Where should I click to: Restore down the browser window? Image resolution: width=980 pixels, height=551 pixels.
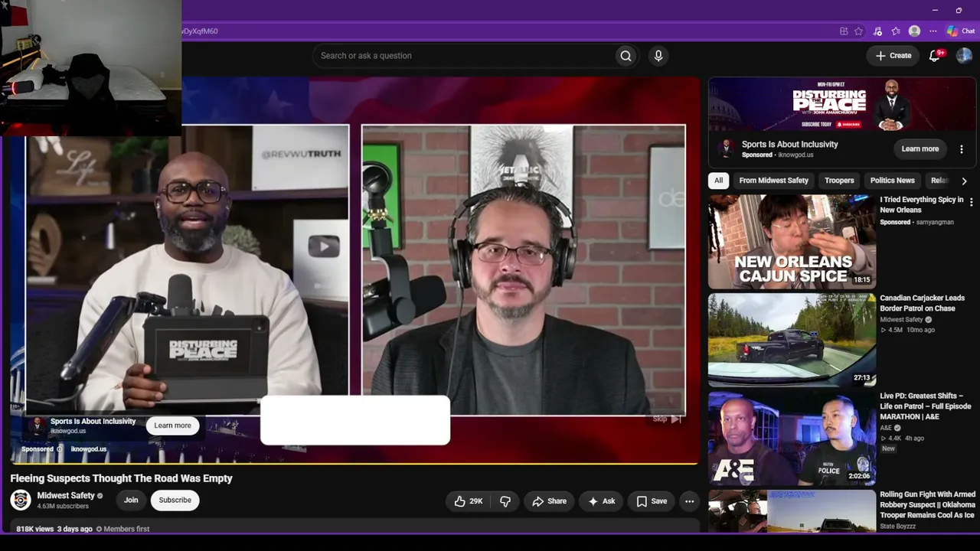[x=959, y=10]
